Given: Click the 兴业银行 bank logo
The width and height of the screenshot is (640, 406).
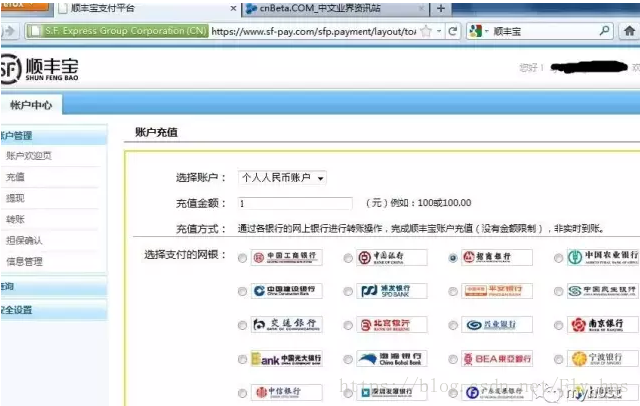Looking at the screenshot, I should tap(497, 324).
